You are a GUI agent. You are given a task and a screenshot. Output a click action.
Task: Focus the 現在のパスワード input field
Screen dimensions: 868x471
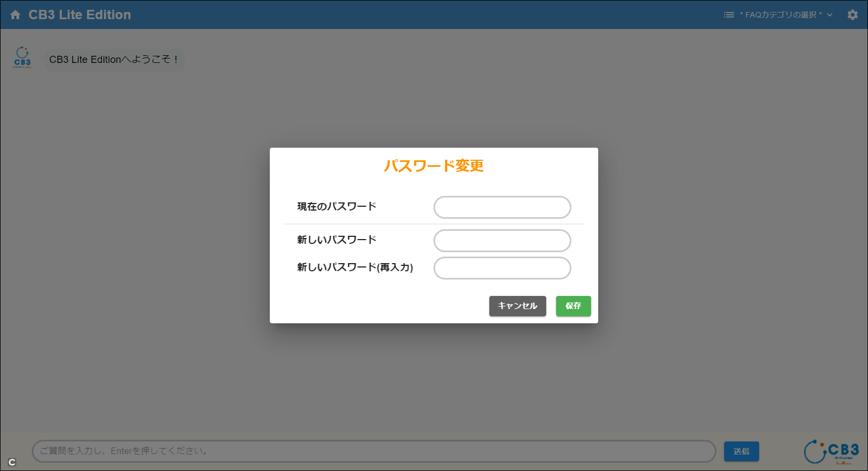[x=502, y=207]
